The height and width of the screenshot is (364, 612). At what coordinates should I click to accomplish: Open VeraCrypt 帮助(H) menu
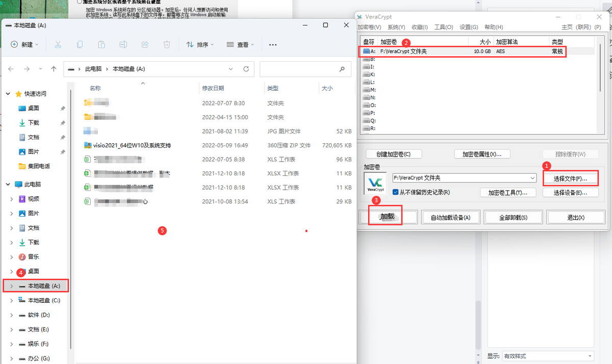coord(494,27)
